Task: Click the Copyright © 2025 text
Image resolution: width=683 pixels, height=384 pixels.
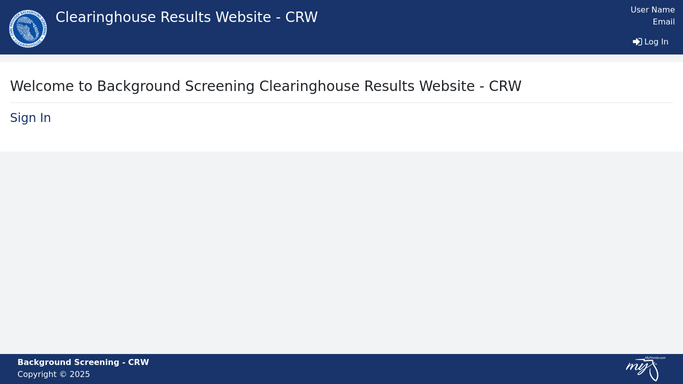Action: coord(54,374)
